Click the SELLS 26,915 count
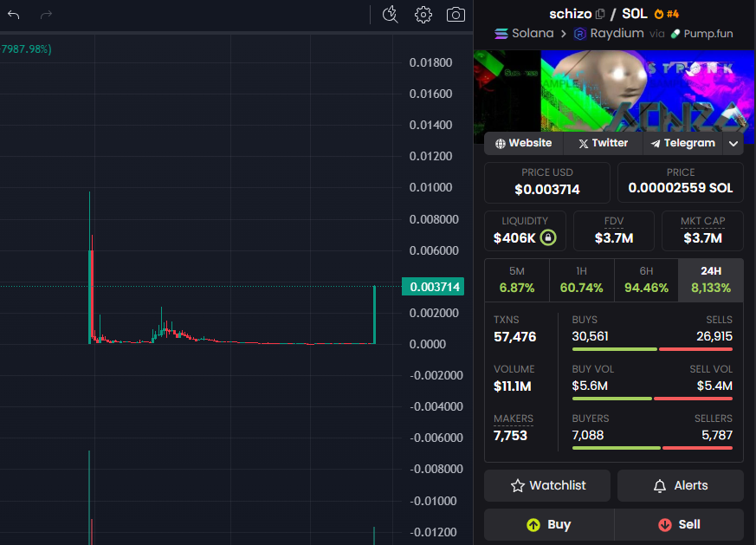The height and width of the screenshot is (545, 756). pyautogui.click(x=714, y=337)
